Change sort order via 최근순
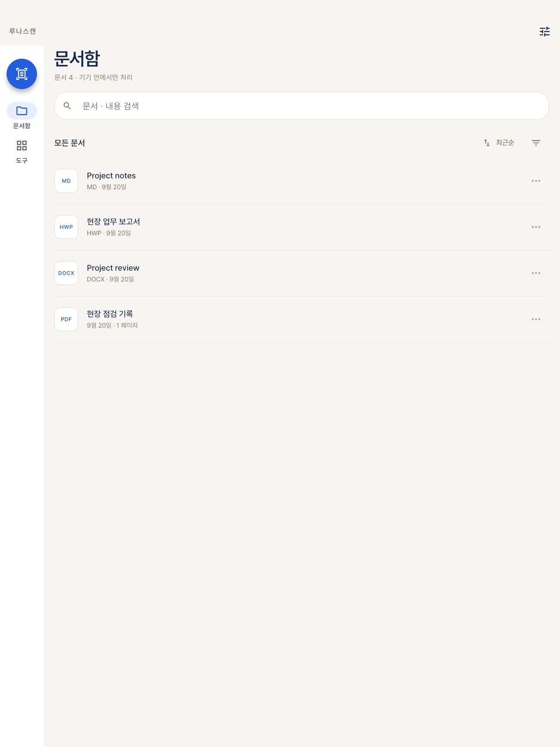560x747 pixels. [x=499, y=143]
